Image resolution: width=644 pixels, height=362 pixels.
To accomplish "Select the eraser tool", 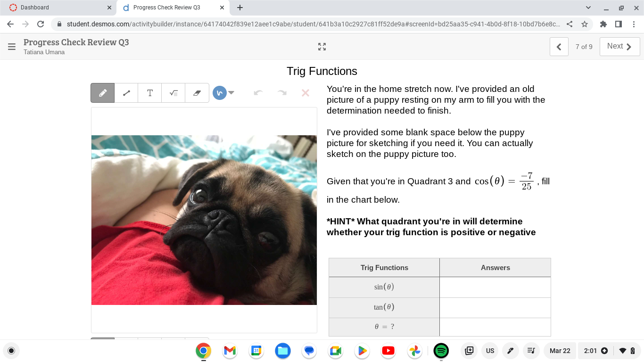I will pyautogui.click(x=197, y=93).
